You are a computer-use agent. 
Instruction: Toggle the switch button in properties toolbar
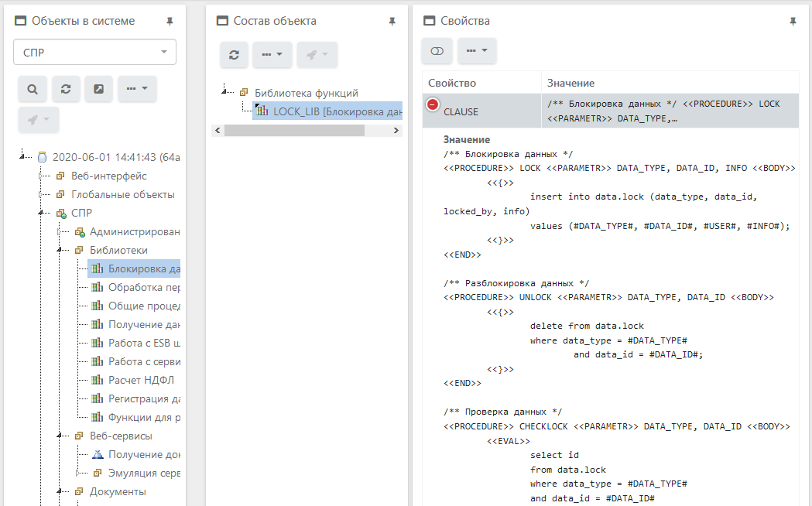(437, 51)
